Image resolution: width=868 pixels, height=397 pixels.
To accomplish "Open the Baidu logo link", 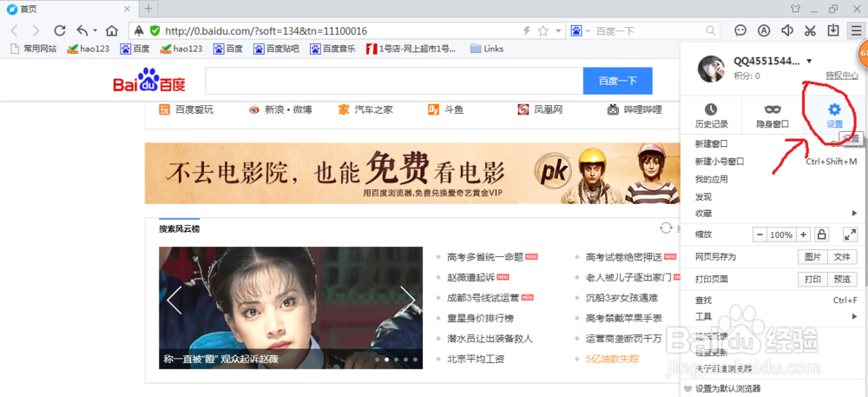I will pos(149,81).
